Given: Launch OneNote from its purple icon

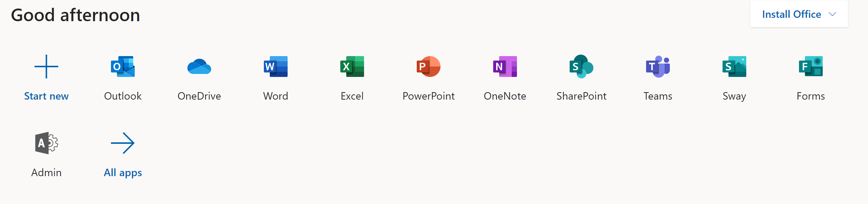Looking at the screenshot, I should pyautogui.click(x=505, y=67).
